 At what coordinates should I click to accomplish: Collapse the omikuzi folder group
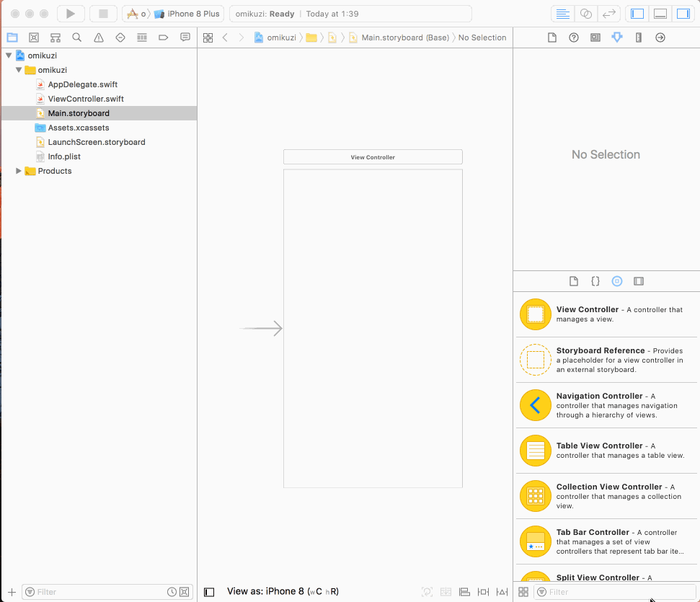pos(19,70)
